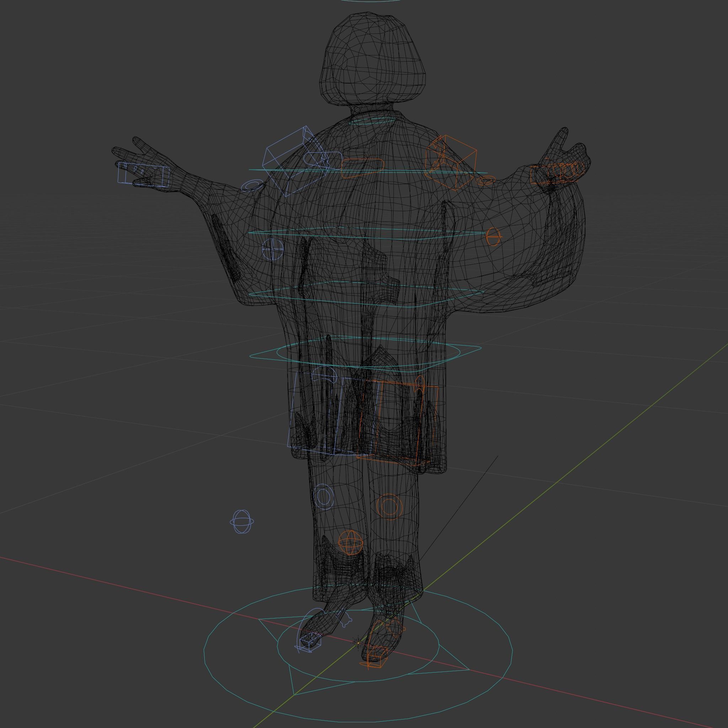
Task: Select the orange sphere pole target near the shin
Action: pos(350,542)
